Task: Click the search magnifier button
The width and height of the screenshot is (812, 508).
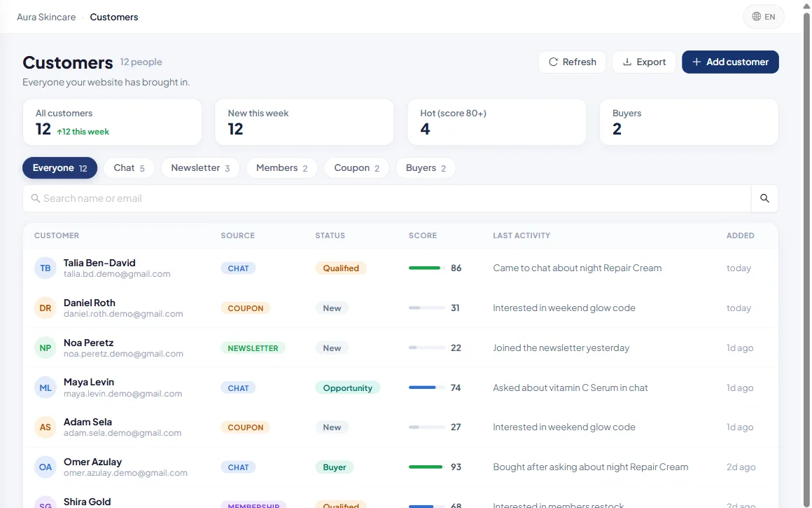Action: click(764, 198)
